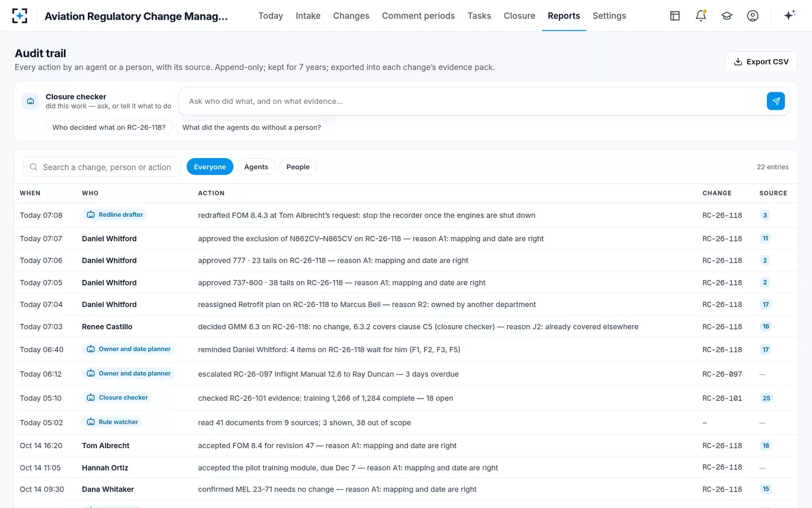The height and width of the screenshot is (508, 812).
Task: Click the WHEN column header
Action: click(30, 193)
